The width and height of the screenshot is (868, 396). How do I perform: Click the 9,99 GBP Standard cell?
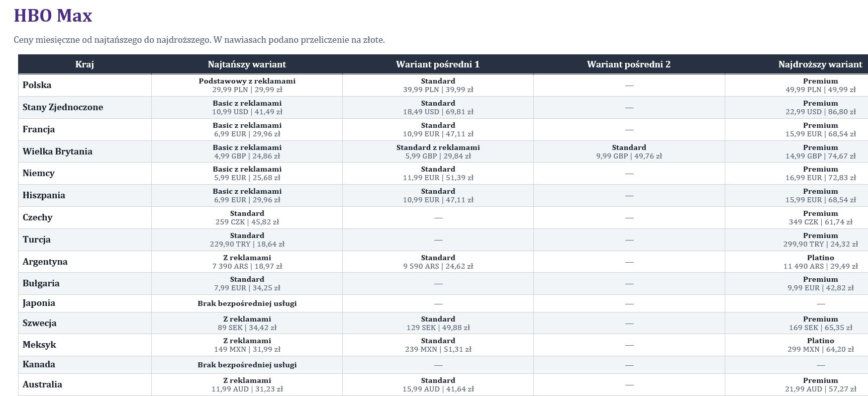pos(629,151)
